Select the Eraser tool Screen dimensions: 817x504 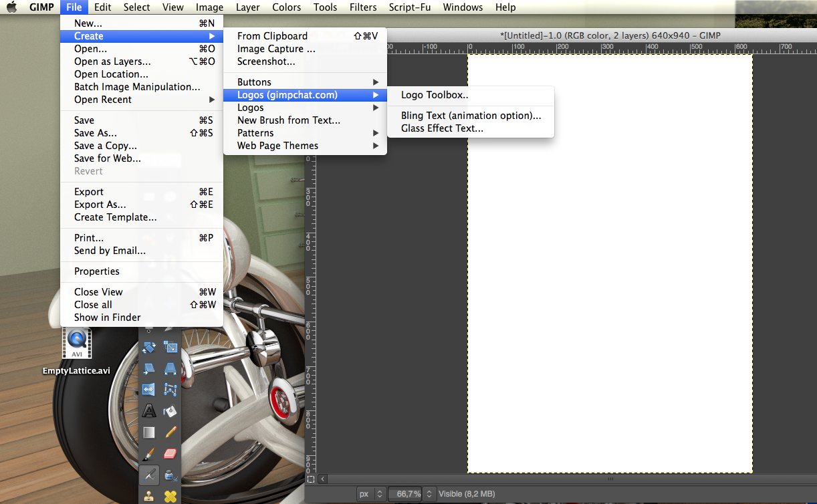(170, 453)
